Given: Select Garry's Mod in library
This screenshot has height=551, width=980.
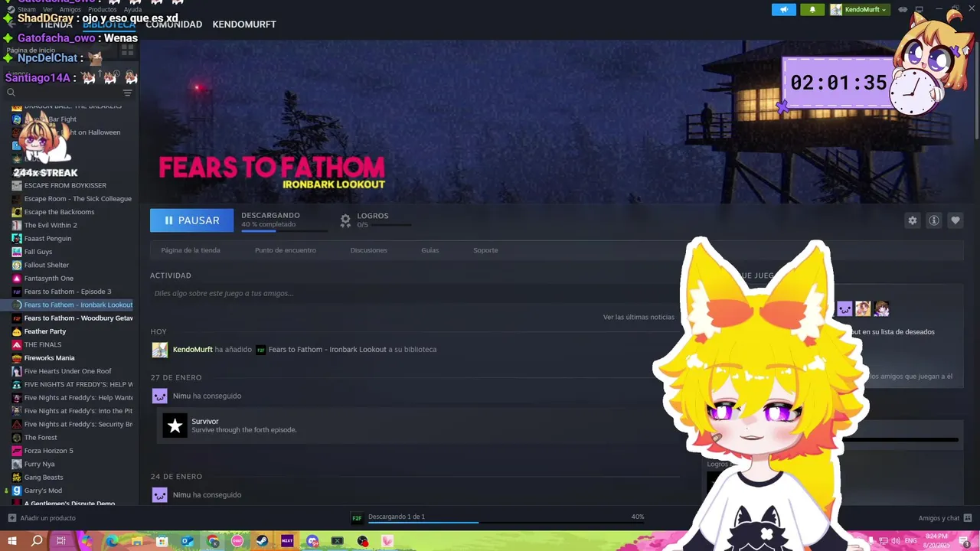Looking at the screenshot, I should tap(43, 491).
